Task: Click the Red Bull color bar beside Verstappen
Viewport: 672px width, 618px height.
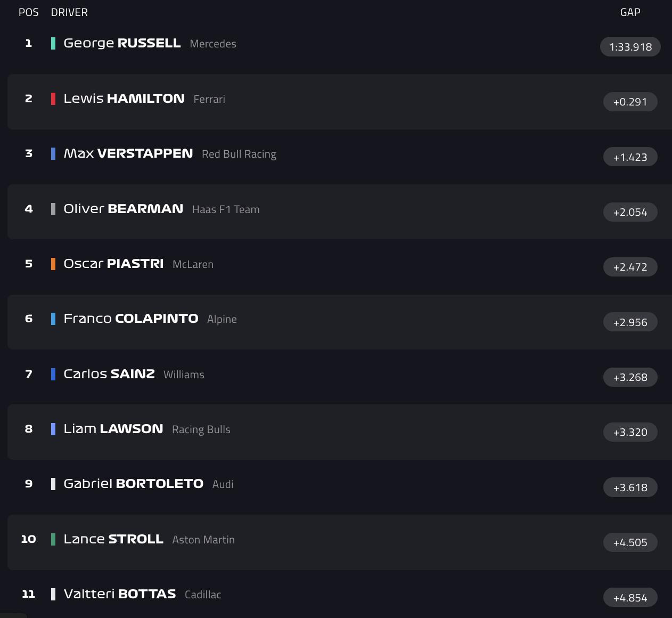Action: 53,153
